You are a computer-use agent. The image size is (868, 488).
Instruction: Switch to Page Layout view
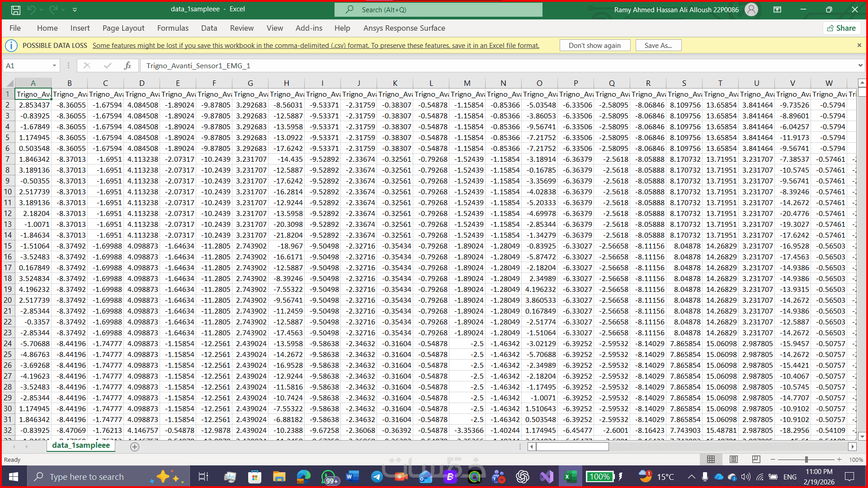[x=733, y=460]
